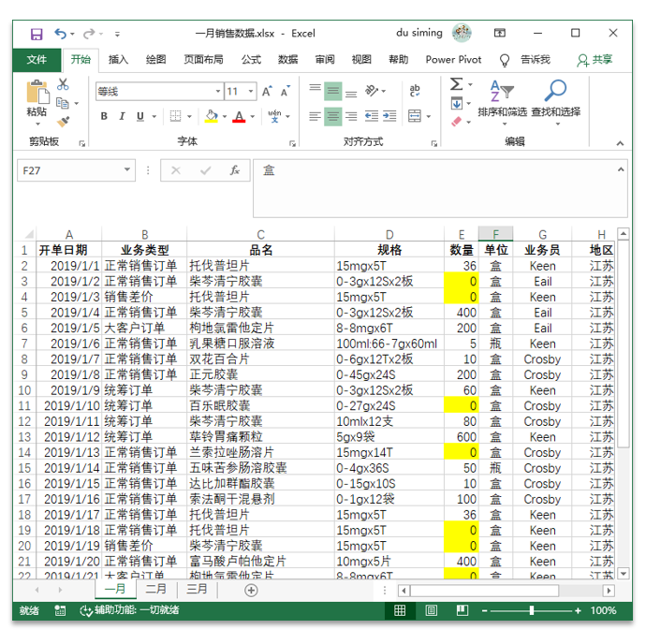The width and height of the screenshot is (646, 644).
Task: Add a new sheet with plus button
Action: 251,591
